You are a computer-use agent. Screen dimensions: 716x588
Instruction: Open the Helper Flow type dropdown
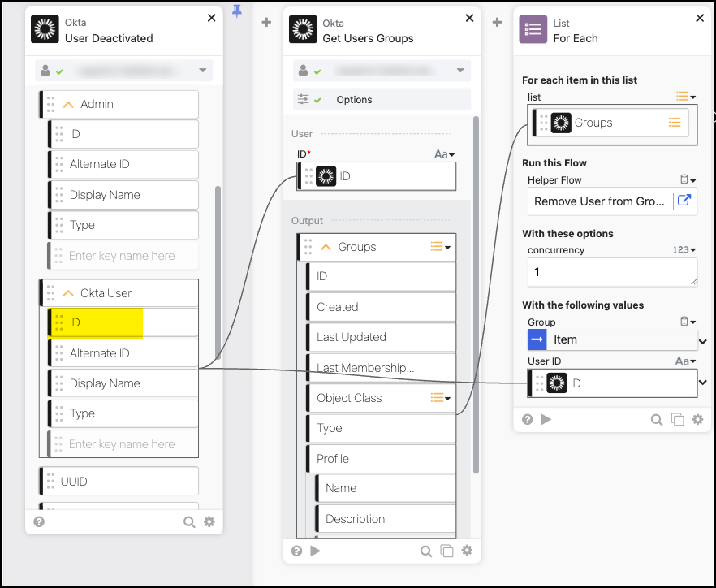point(688,179)
